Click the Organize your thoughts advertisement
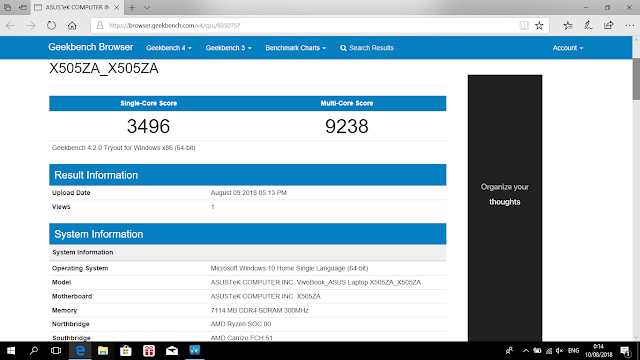 [505, 208]
